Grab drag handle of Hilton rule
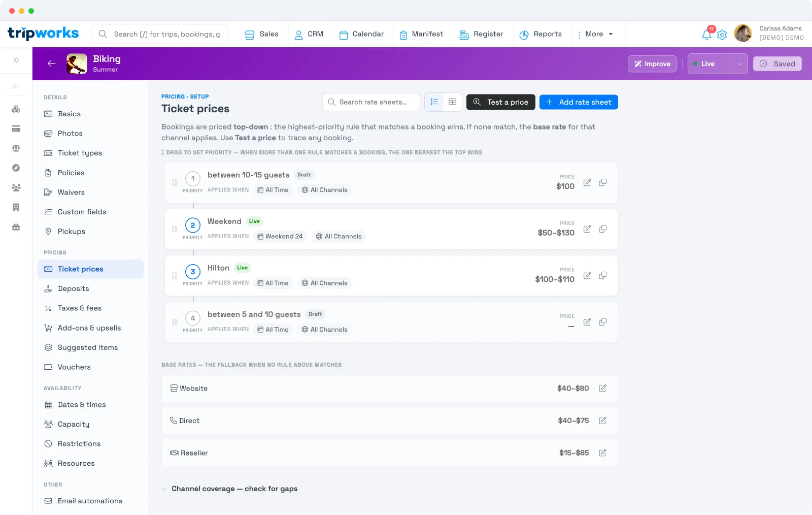This screenshot has width=812, height=515. coord(175,276)
